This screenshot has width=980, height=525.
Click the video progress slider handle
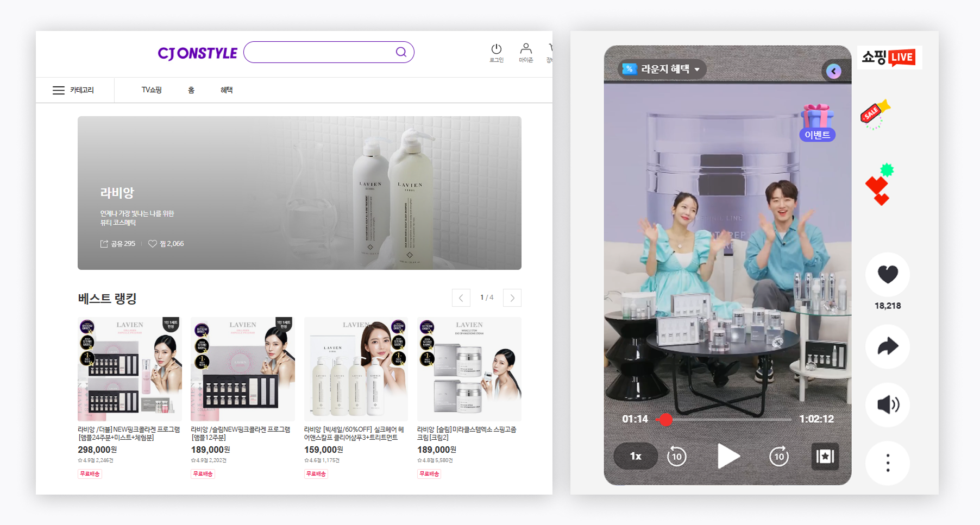tap(665, 419)
